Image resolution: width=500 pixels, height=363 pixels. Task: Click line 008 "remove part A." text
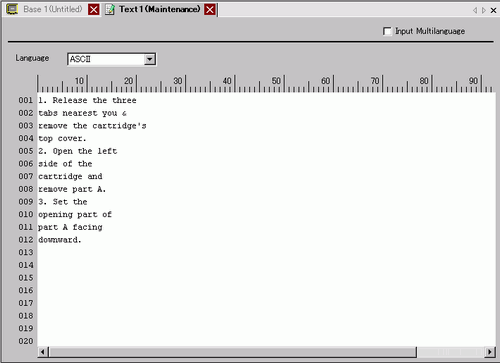click(72, 189)
